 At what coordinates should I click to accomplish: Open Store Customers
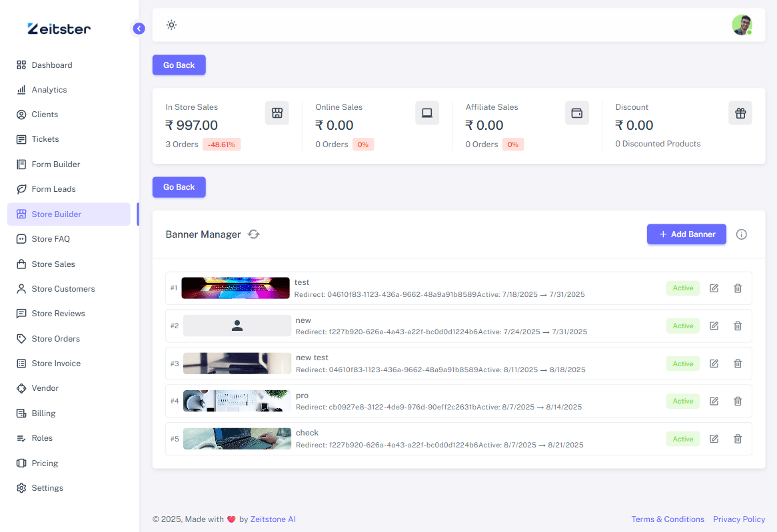[x=69, y=289]
